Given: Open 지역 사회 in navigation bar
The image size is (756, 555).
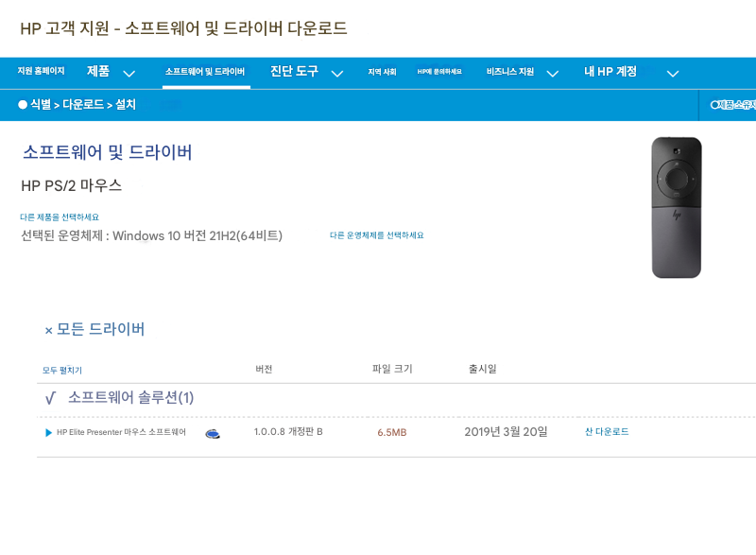Looking at the screenshot, I should (382, 72).
